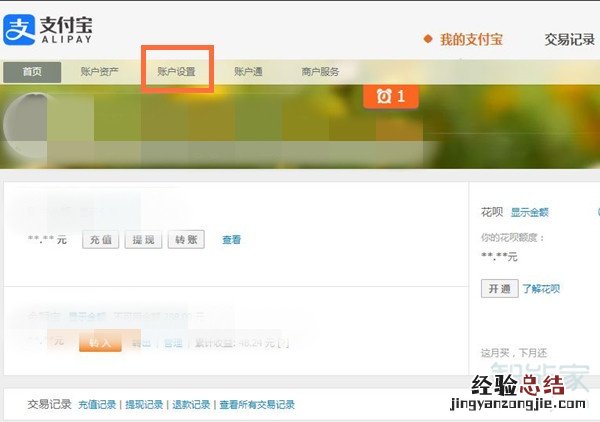Select the 首页 tab
The width and height of the screenshot is (600, 422).
(32, 72)
